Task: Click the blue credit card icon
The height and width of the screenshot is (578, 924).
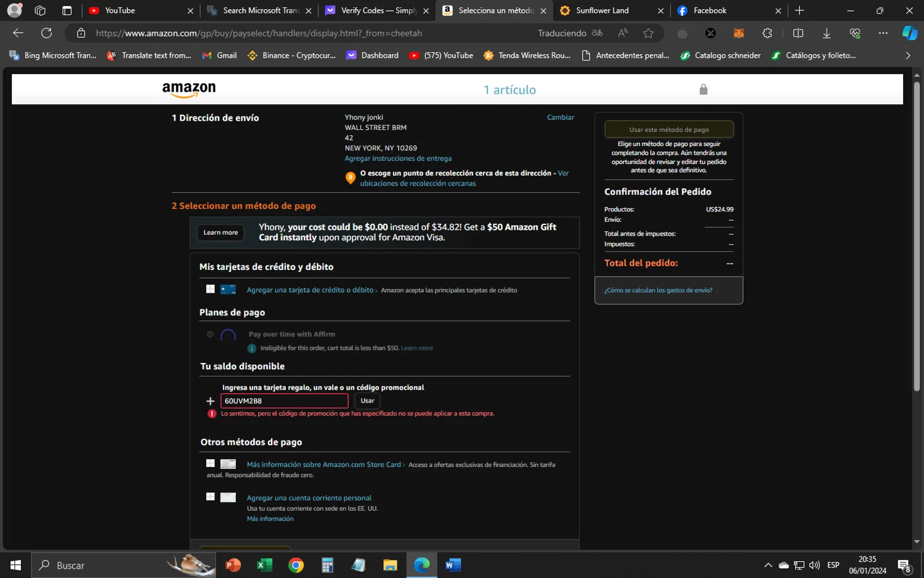Action: [228, 290]
